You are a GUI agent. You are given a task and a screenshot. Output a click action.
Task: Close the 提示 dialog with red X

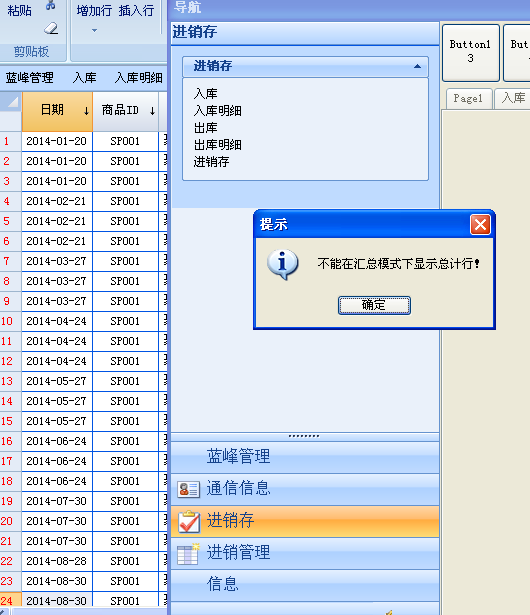(480, 224)
